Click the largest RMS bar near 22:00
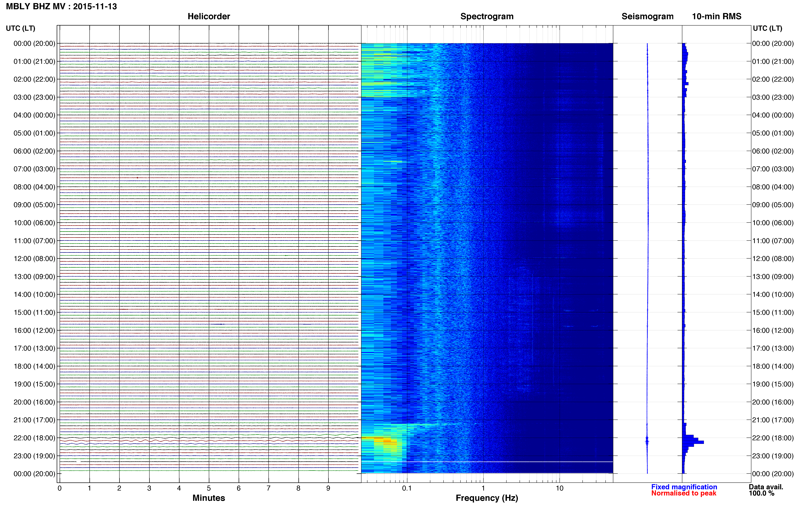Image resolution: width=812 pixels, height=508 pixels. coord(693,442)
